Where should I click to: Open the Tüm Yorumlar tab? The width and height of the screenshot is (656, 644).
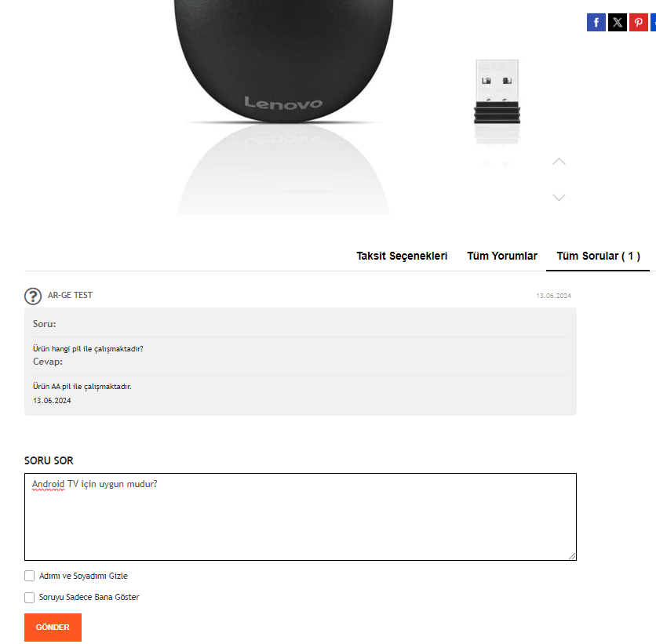point(502,256)
